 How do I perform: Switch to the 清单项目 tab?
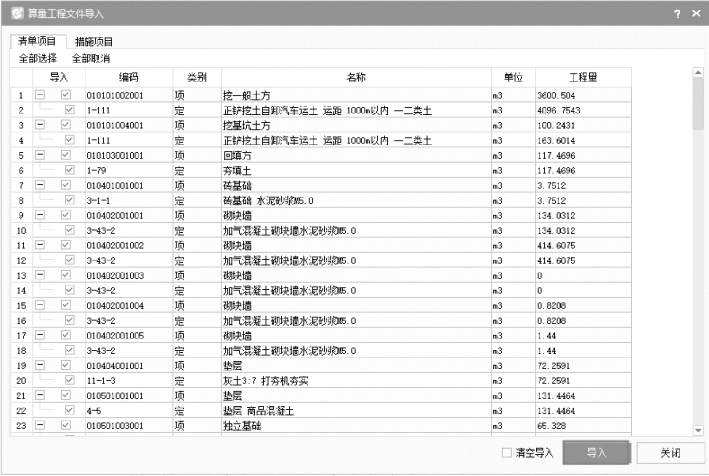pos(38,41)
